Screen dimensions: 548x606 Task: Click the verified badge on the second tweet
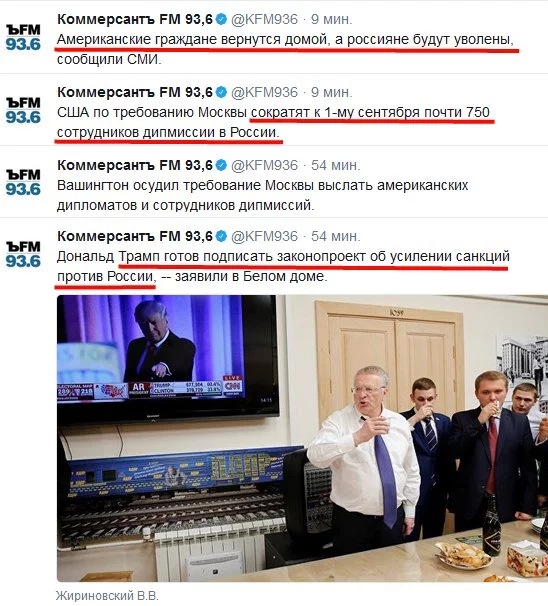coord(221,92)
